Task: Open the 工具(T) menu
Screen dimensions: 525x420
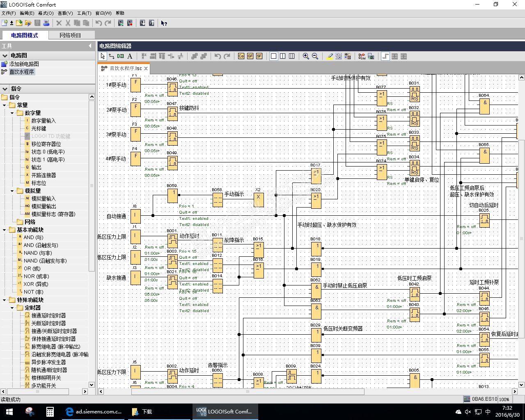Action: pyautogui.click(x=84, y=13)
